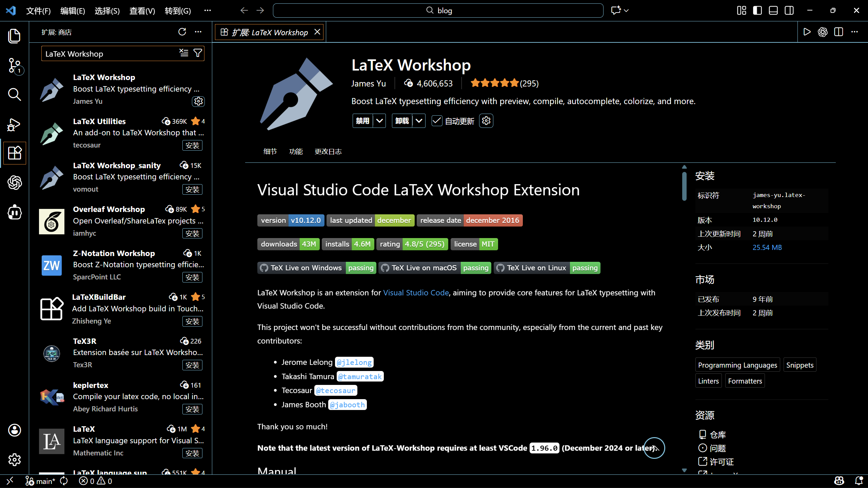
Task: Open the Explorer view in activity bar
Action: [14, 36]
